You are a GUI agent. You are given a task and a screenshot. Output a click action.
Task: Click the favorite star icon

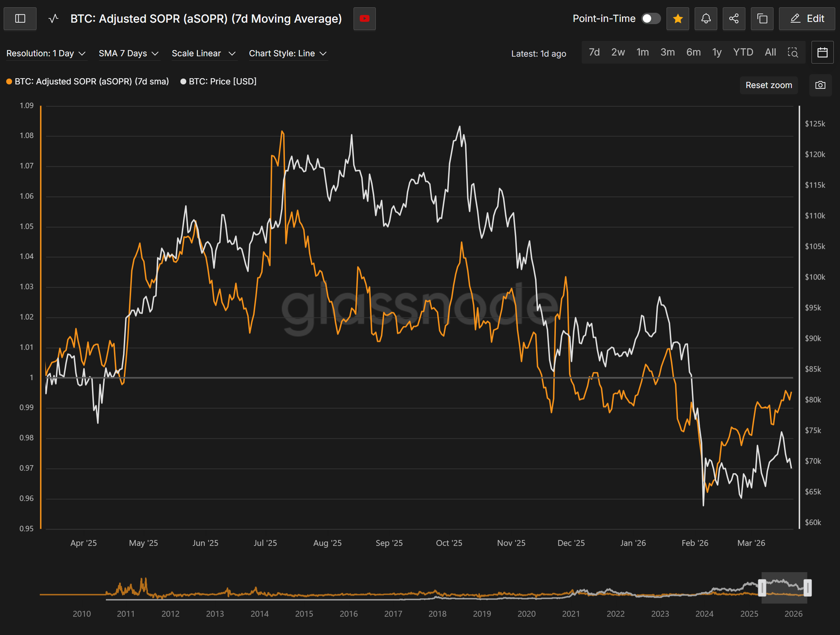click(677, 19)
